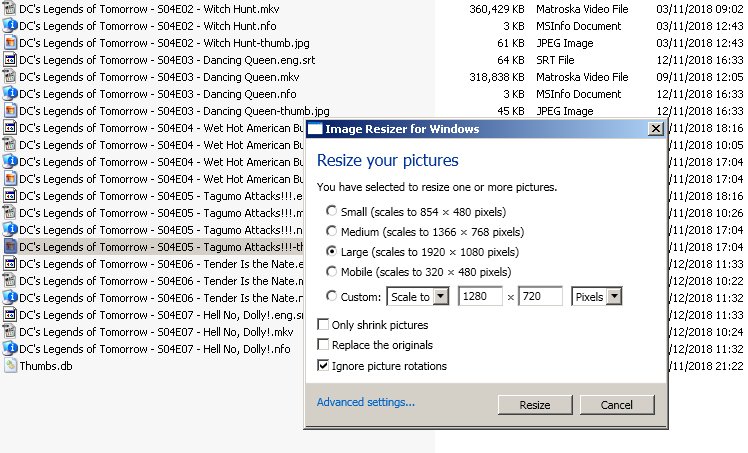The width and height of the screenshot is (748, 453).
Task: Click the Dancing Queen-thumb.jpg image icon
Action: point(10,111)
